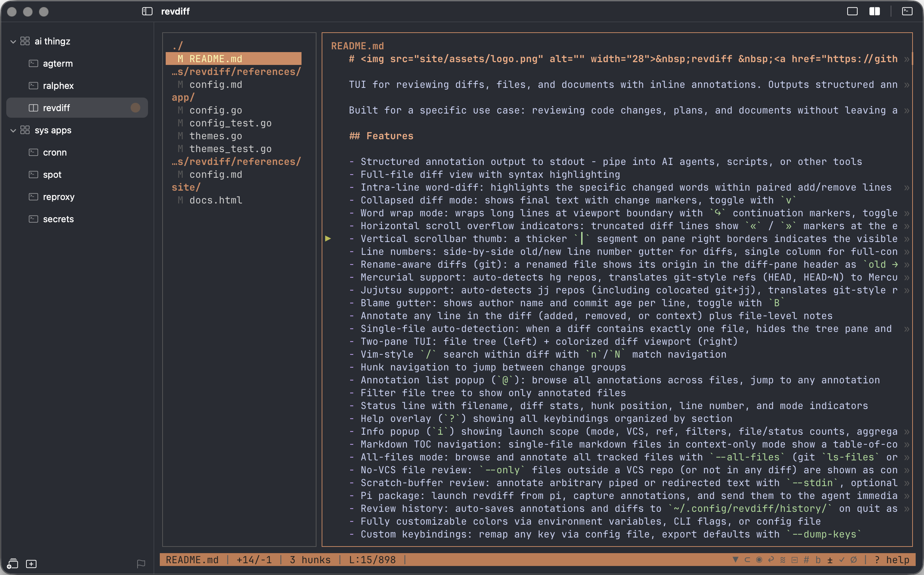The width and height of the screenshot is (924, 575).
Task: Click the 'Custom keybindings' line in diff pane
Action: [605, 534]
